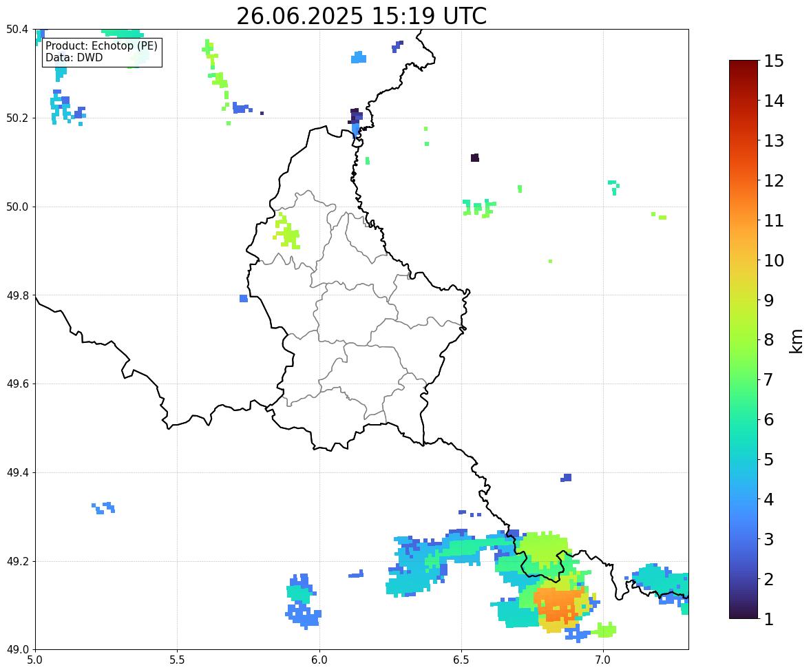Click the colorbar label "km"
This screenshot has height=672, width=811.
(797, 341)
